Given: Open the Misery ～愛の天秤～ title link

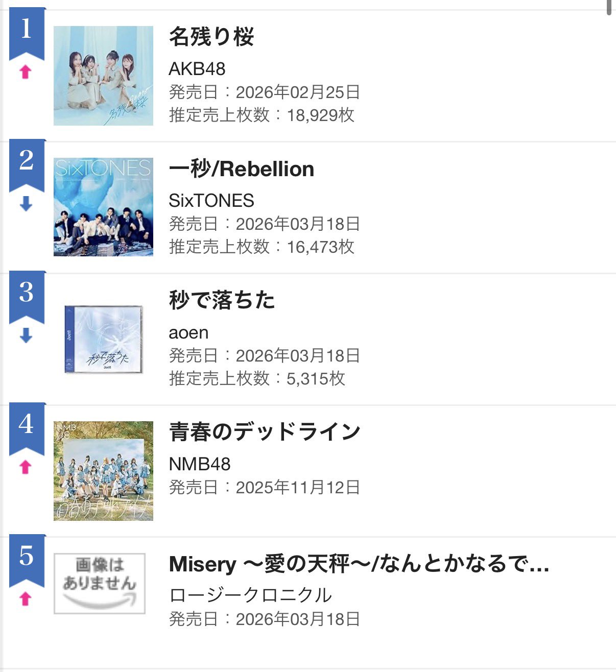Looking at the screenshot, I should [359, 564].
